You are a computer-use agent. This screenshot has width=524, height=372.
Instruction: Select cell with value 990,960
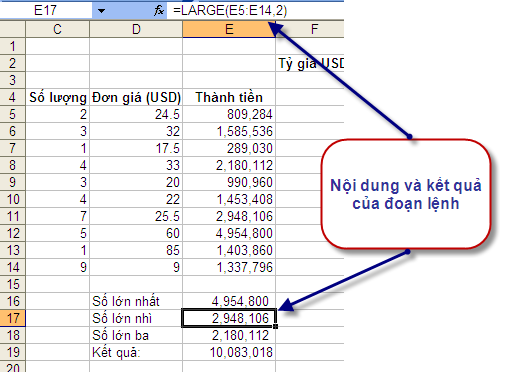(x=229, y=182)
